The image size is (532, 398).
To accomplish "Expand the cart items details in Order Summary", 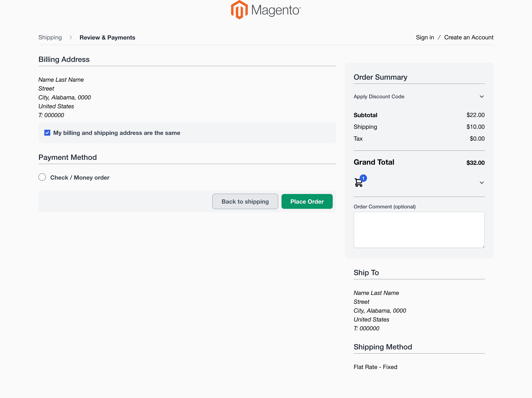I will coord(482,183).
